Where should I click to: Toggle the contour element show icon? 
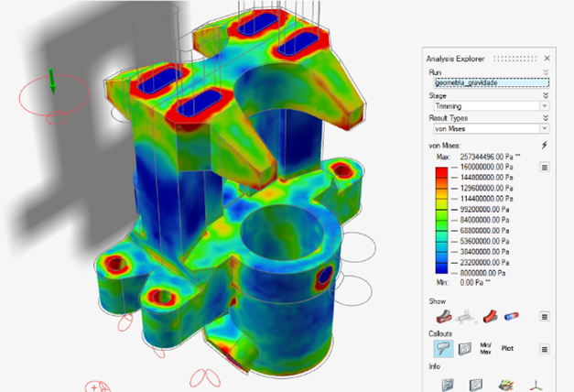tap(514, 316)
